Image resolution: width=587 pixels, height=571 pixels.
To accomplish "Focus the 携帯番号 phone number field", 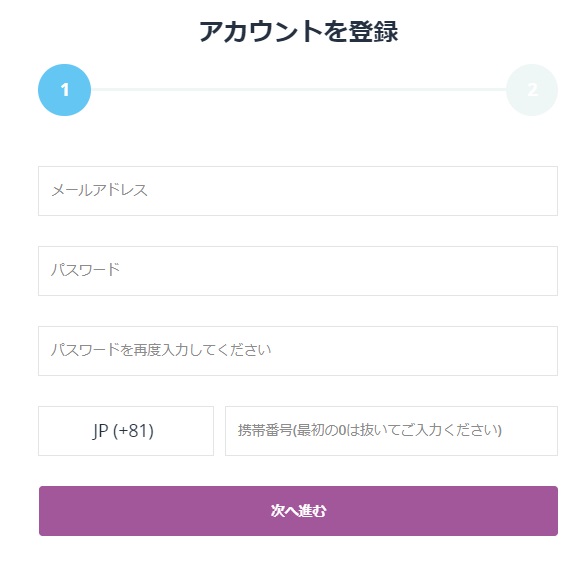I will 391,431.
